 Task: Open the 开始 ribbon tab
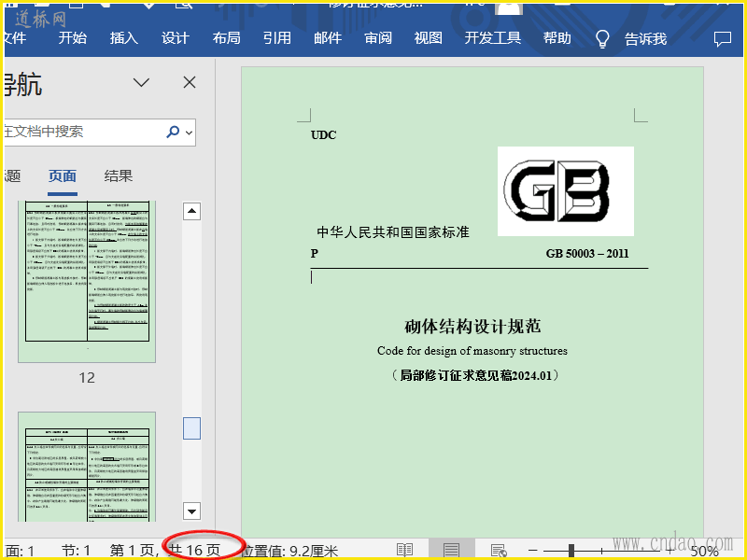point(73,38)
